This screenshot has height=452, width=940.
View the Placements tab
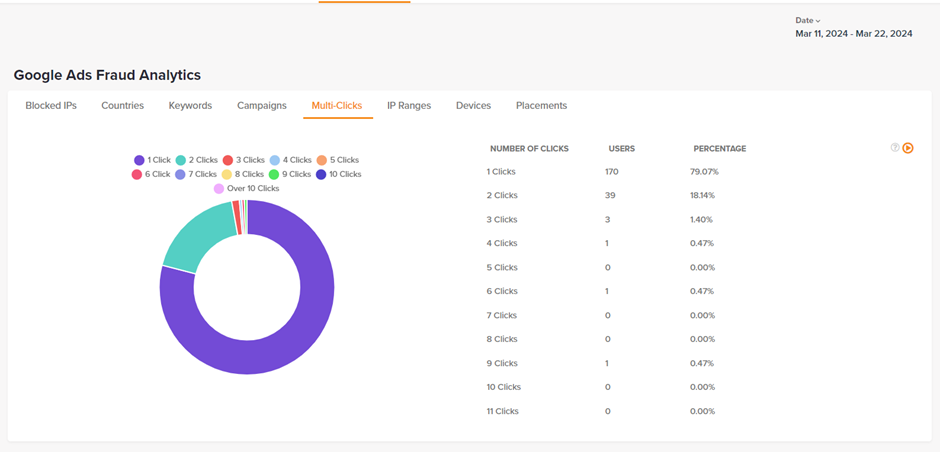[541, 106]
